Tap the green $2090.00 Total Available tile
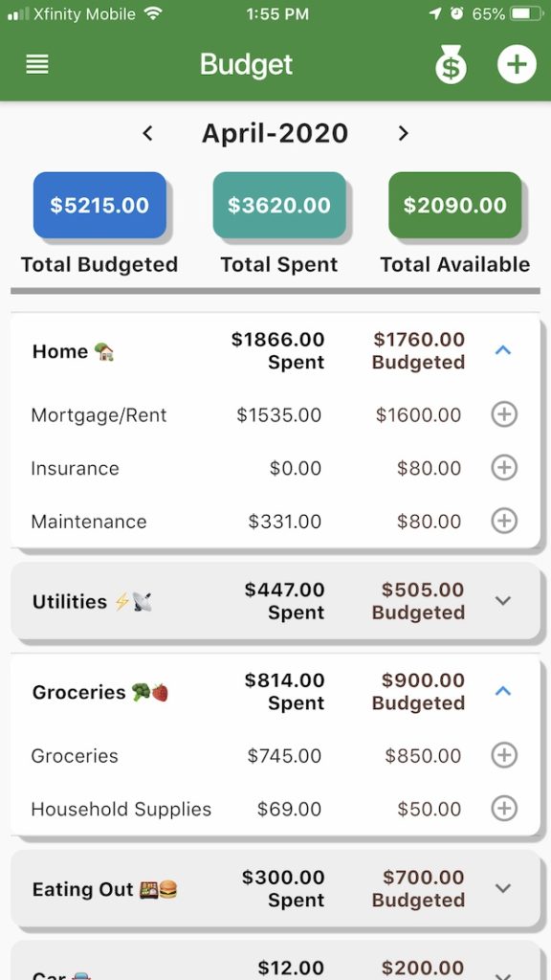Screen dimensions: 551x980 coord(454,205)
